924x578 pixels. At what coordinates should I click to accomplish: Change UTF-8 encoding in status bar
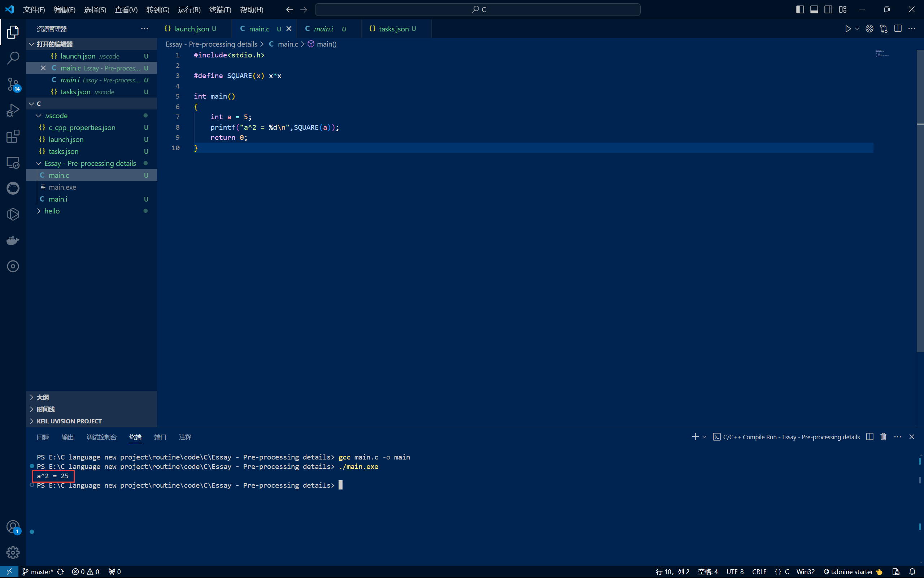[735, 571]
